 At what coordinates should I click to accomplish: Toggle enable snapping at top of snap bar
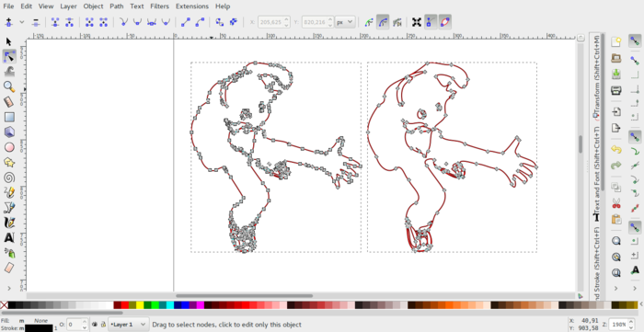[x=635, y=41]
